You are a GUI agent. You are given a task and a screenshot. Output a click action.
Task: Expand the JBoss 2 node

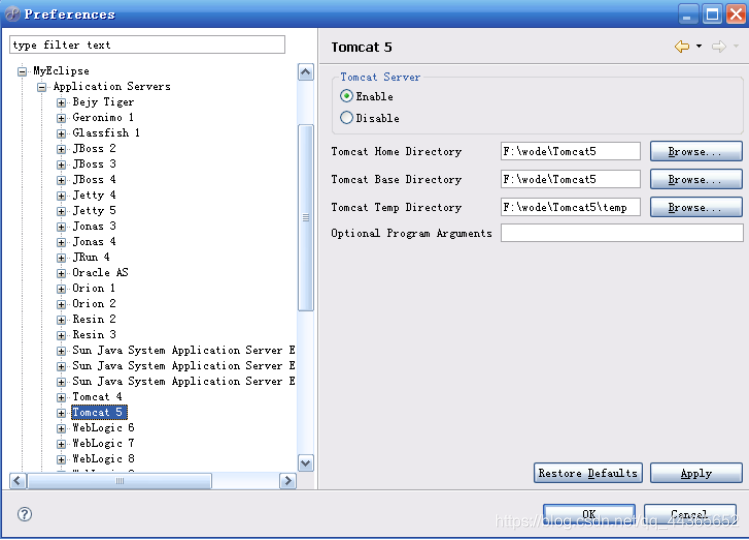tap(61, 149)
